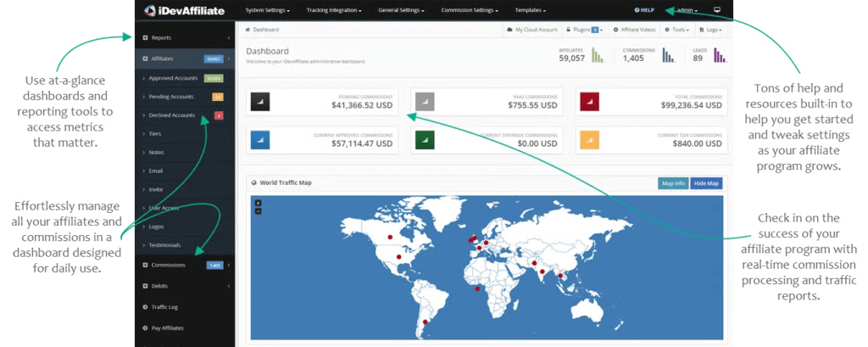The image size is (868, 347).
Task: Open Testimonials in sidebar
Action: (185, 245)
